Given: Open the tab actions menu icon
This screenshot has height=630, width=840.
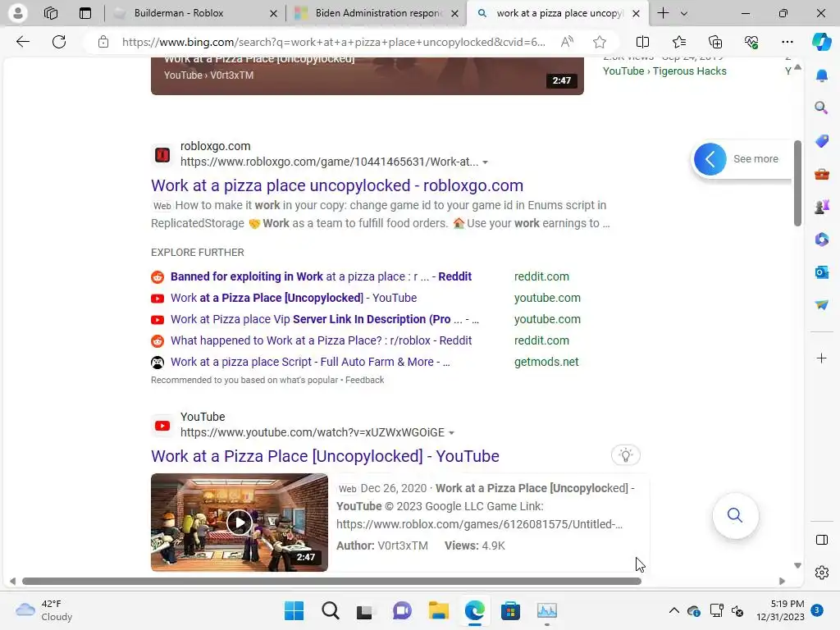Looking at the screenshot, I should click(85, 13).
